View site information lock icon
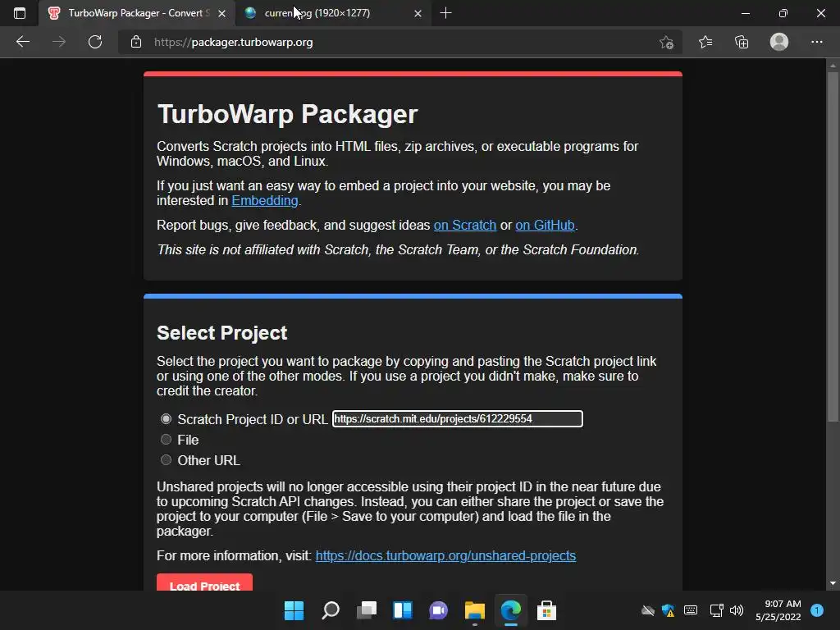This screenshot has width=840, height=630. click(x=136, y=42)
